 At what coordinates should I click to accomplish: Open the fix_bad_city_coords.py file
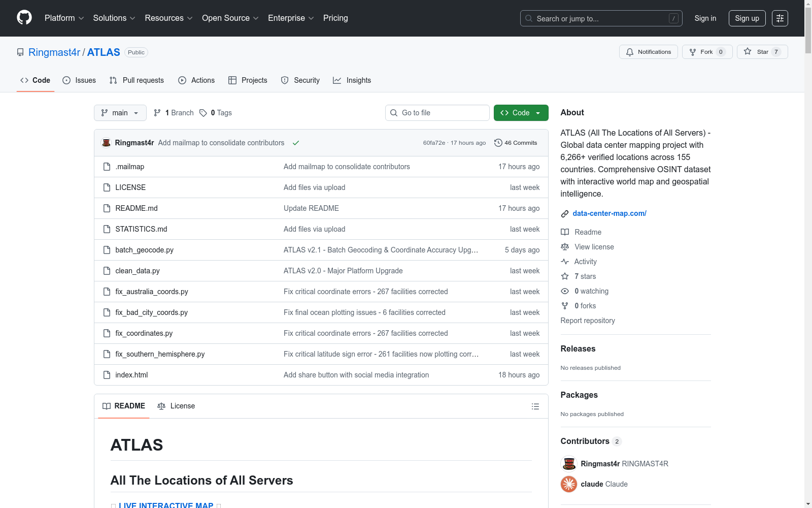[151, 312]
